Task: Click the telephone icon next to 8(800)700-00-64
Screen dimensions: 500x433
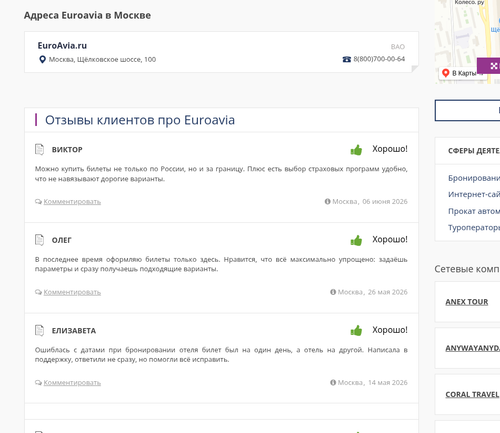Action: pyautogui.click(x=347, y=59)
